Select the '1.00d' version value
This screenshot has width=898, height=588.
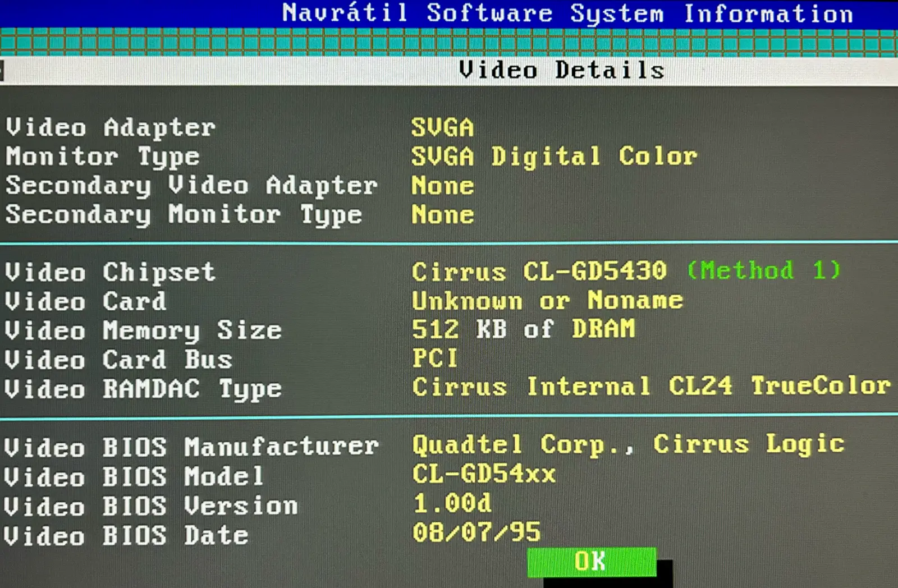452,503
